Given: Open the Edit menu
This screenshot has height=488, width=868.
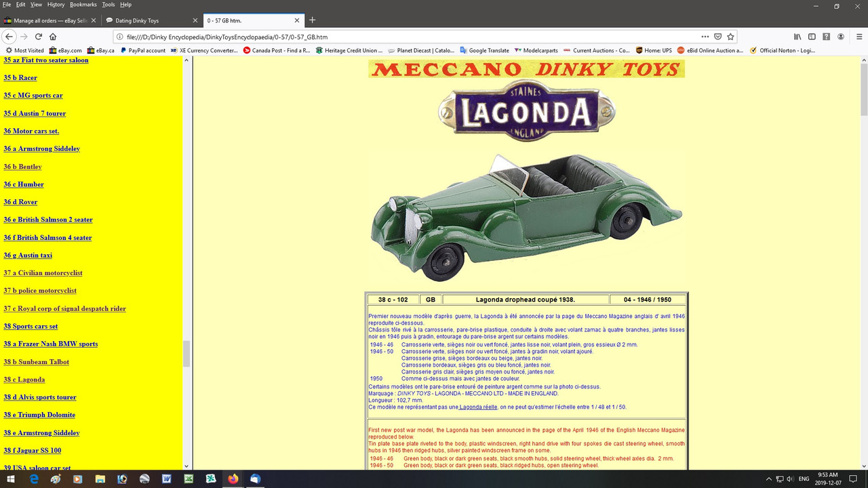Looking at the screenshot, I should click(x=21, y=5).
